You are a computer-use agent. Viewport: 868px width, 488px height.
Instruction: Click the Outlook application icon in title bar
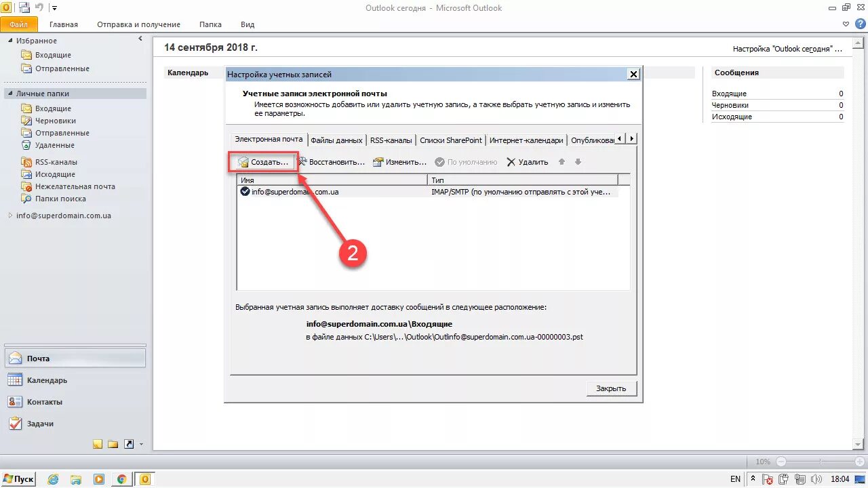coord(6,7)
